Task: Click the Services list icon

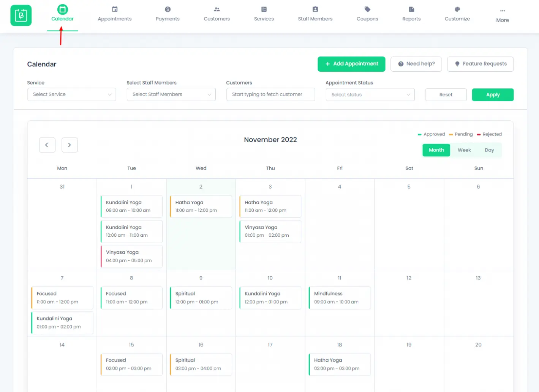Action: (x=264, y=9)
